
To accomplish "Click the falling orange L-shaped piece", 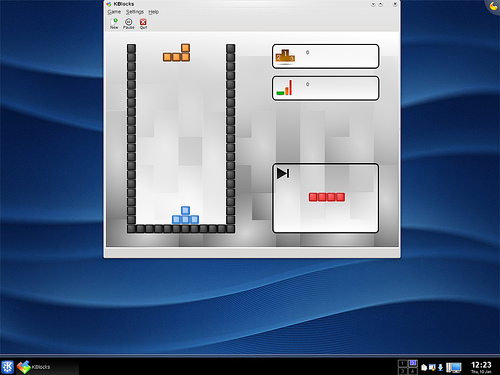I will 177,53.
